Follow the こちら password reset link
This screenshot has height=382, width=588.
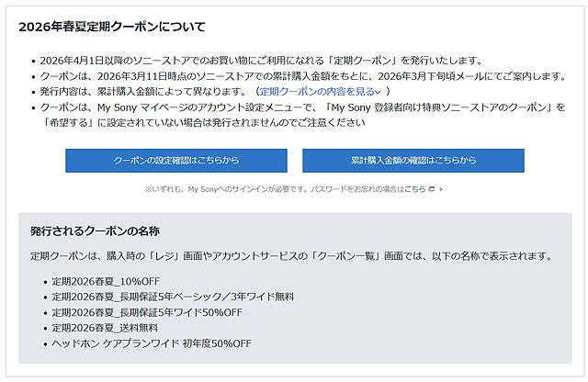pos(414,188)
